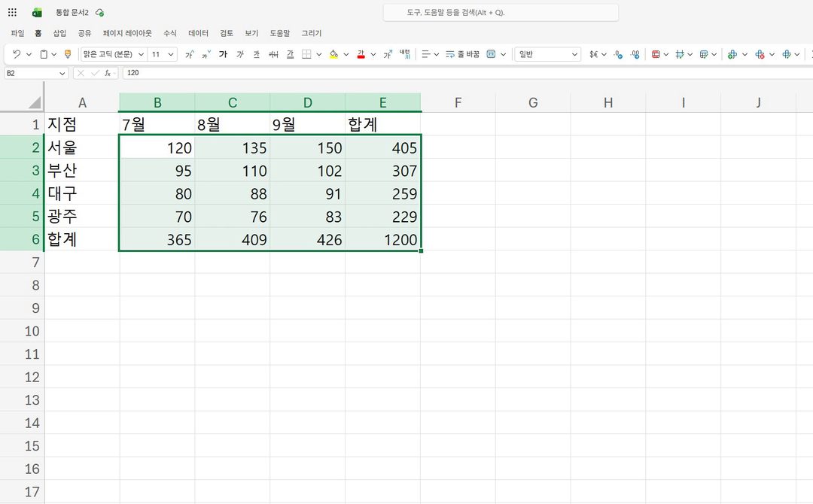Activate the format painter brush
Image resolution: width=813 pixels, height=504 pixels.
68,54
